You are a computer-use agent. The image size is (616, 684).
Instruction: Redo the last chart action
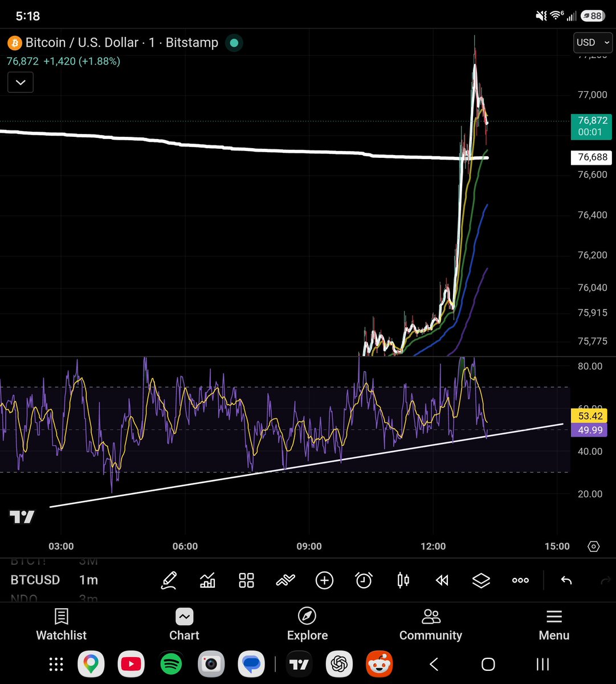tap(605, 580)
